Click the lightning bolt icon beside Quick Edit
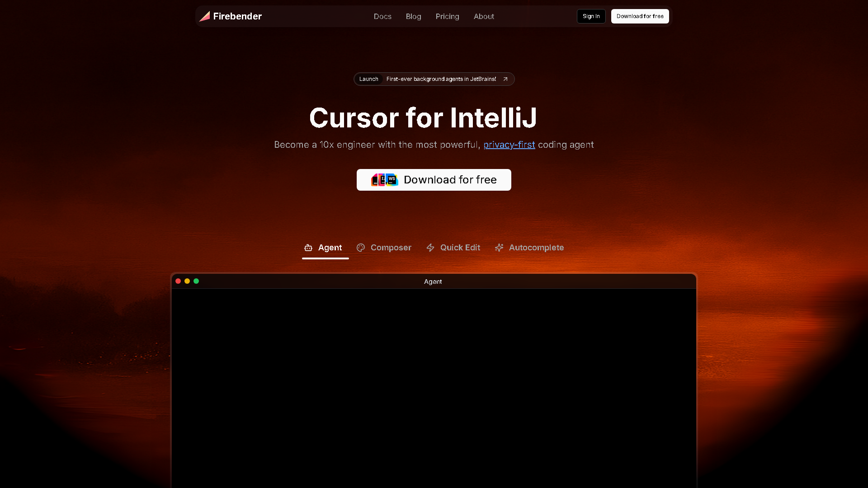Viewport: 868px width, 488px height. pyautogui.click(x=430, y=248)
